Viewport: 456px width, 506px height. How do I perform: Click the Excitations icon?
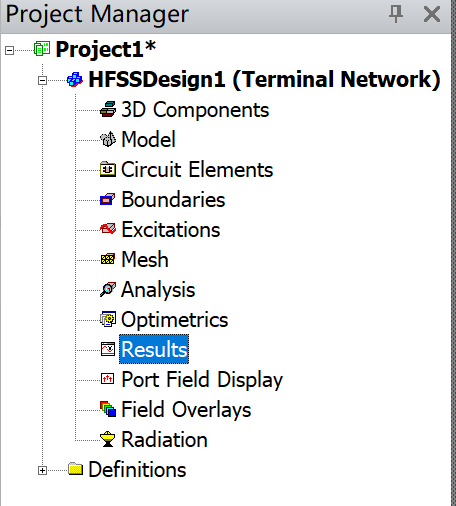pyautogui.click(x=108, y=229)
